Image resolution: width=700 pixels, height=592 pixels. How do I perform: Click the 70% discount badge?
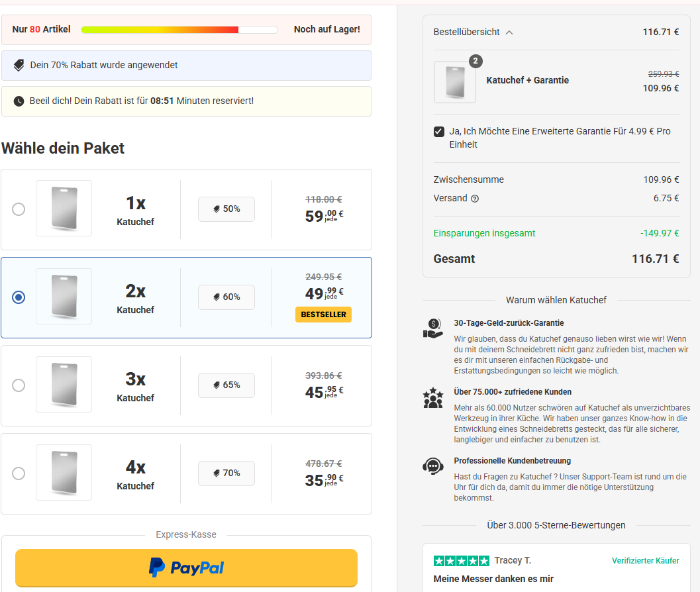click(x=226, y=473)
